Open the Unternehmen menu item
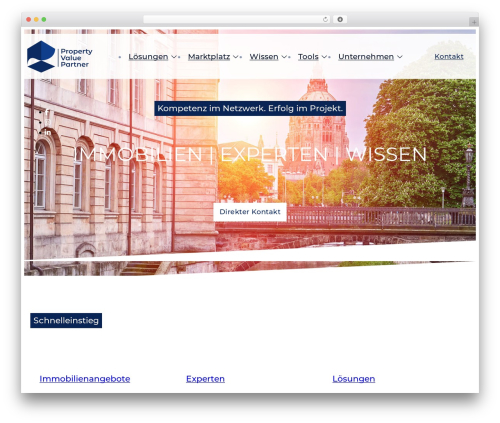The height and width of the screenshot is (423, 500). tap(366, 57)
